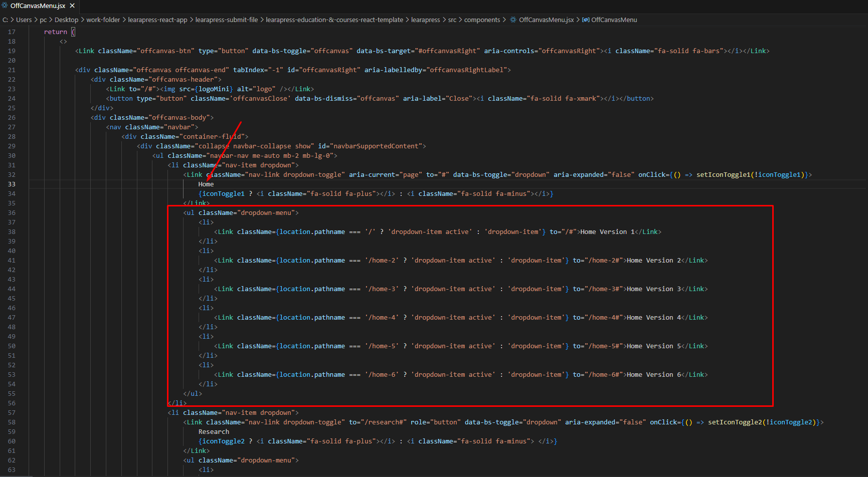Click the React icon in the breadcrumb

[513, 20]
